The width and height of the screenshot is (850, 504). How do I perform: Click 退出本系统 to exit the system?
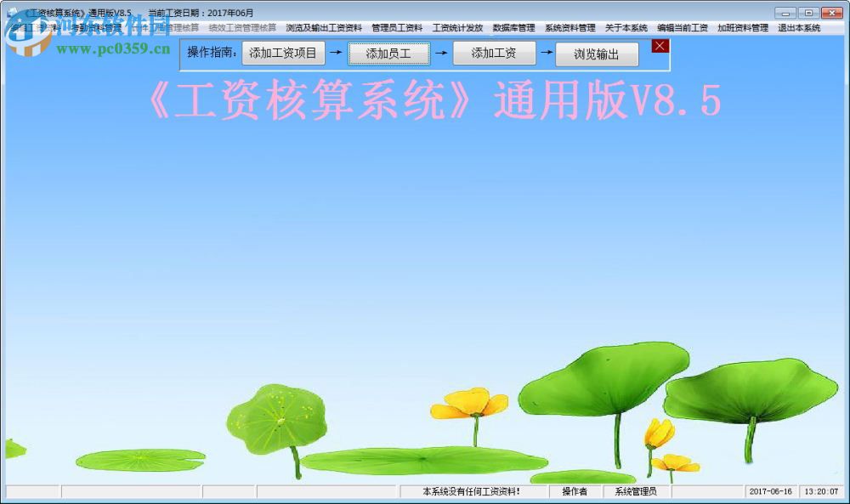(x=799, y=26)
